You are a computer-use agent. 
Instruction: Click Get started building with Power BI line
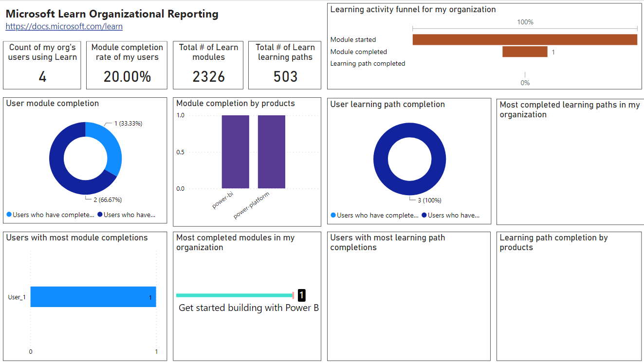234,295
